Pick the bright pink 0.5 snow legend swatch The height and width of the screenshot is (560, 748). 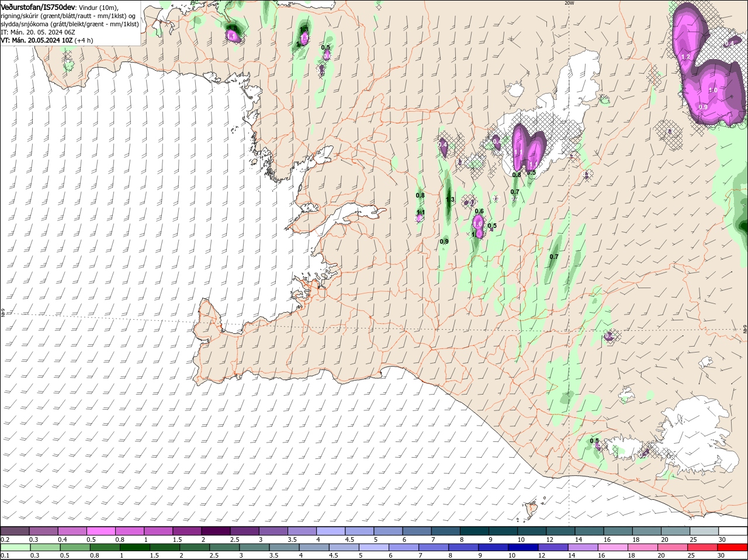coord(101,531)
